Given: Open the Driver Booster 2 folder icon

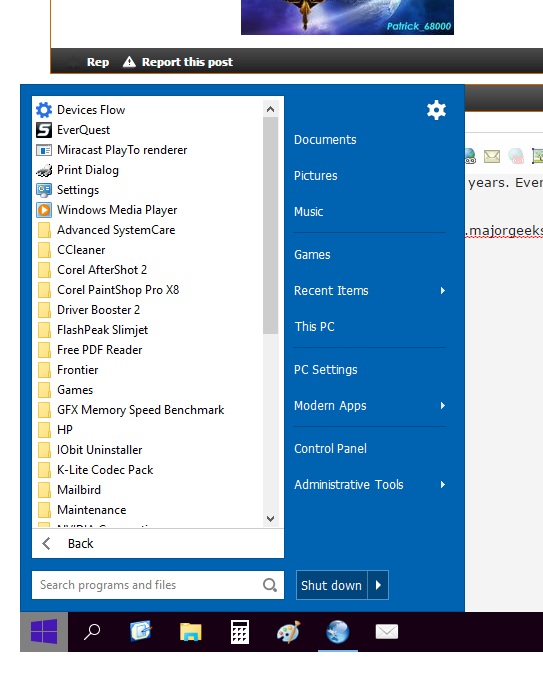Looking at the screenshot, I should (x=44, y=310).
